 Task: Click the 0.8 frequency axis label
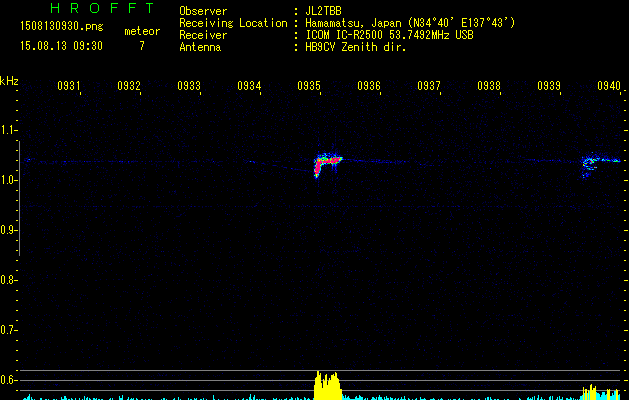pos(10,280)
